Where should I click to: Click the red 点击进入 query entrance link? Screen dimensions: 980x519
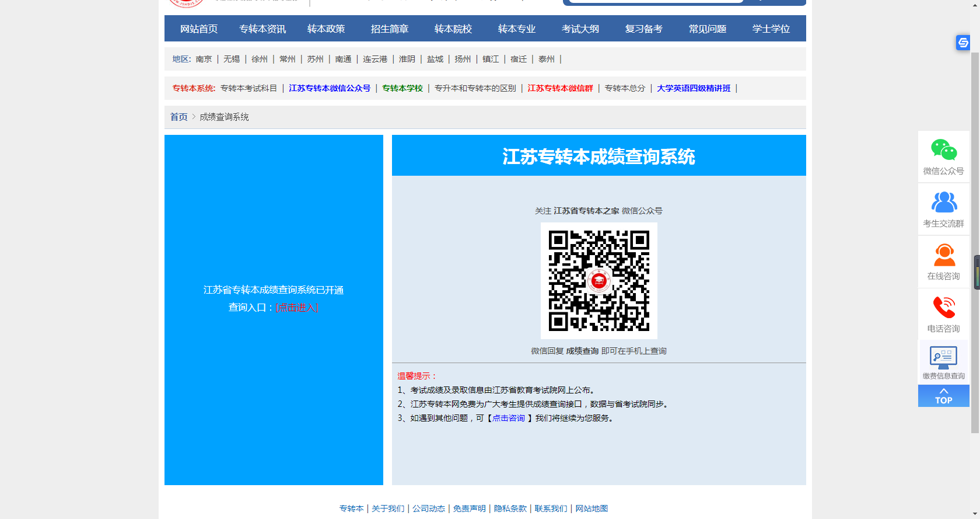pos(297,307)
